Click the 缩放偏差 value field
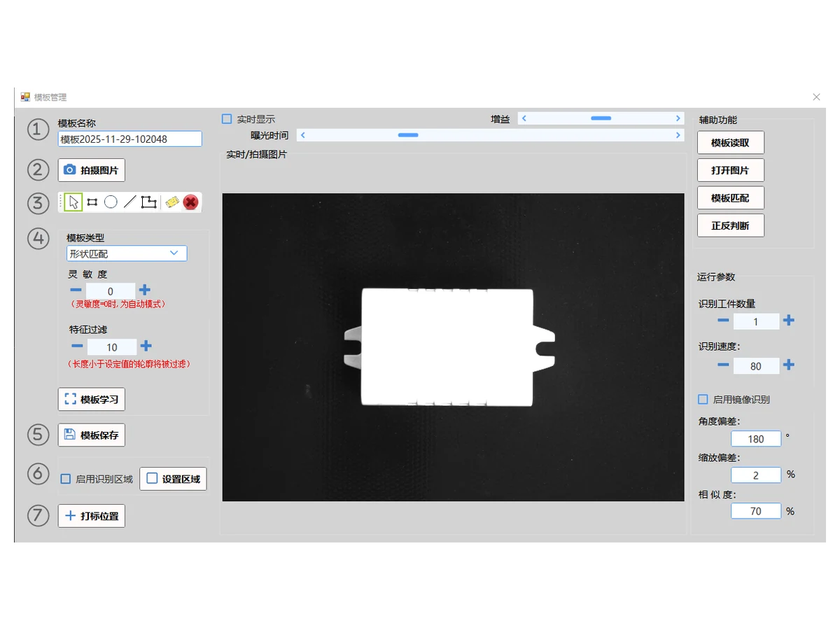The height and width of the screenshot is (630, 840). [x=756, y=475]
